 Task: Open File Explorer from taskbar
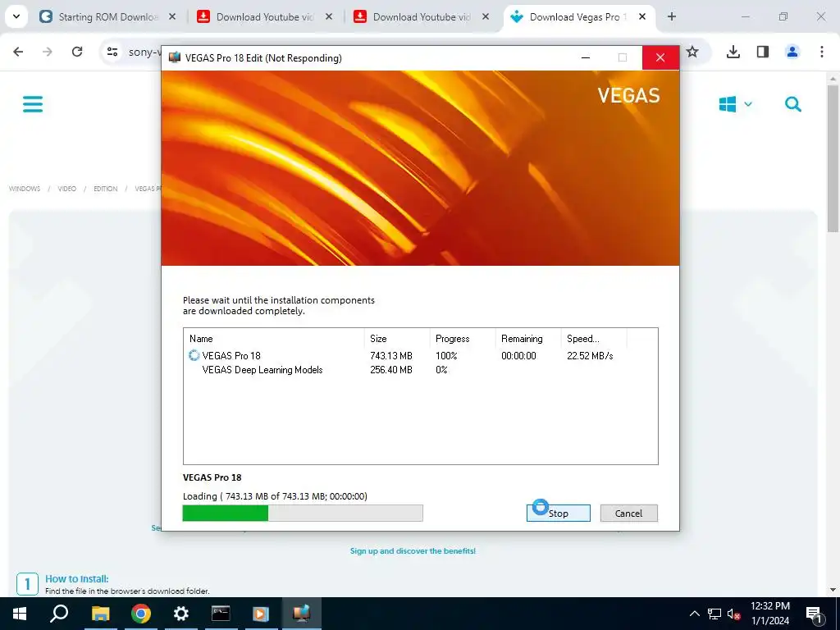100,614
